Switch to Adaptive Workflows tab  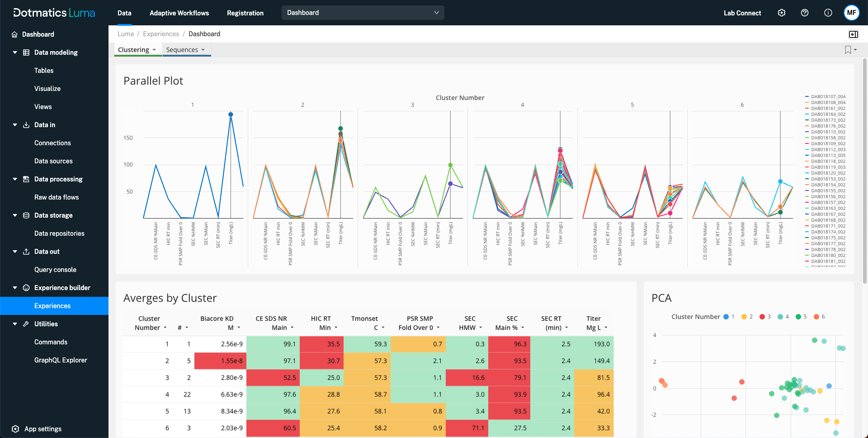point(179,13)
